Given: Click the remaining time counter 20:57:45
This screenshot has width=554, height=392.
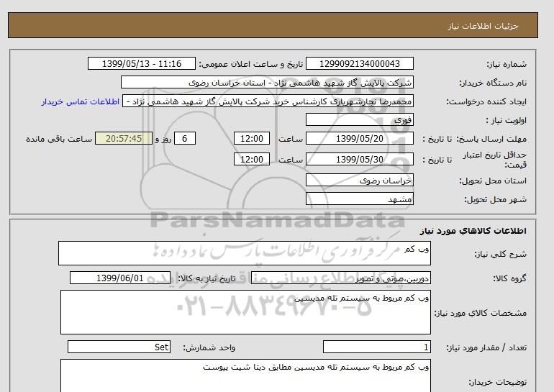Looking at the screenshot, I should 124,138.
